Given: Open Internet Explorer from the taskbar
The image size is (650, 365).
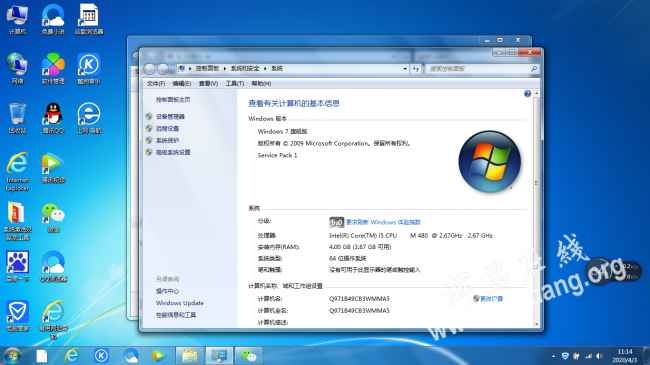Looking at the screenshot, I should click(72, 355).
